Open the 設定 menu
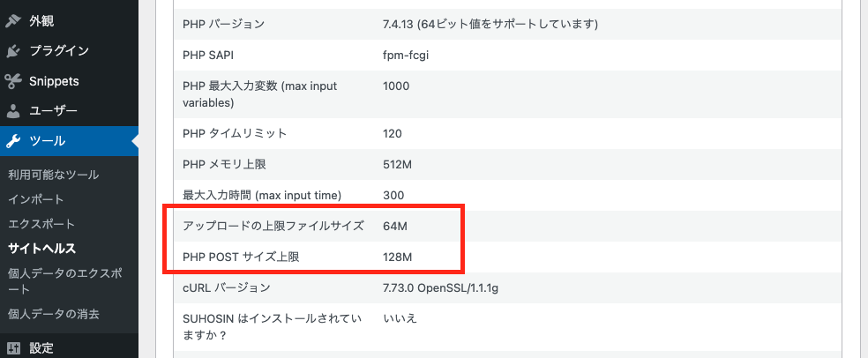 (x=41, y=347)
